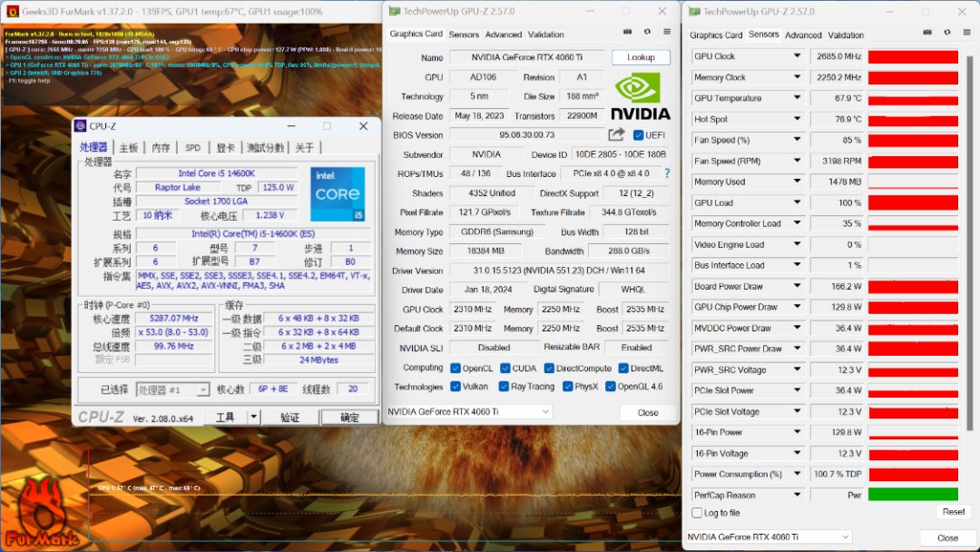Click the GPU name field in GPU-Z
The height and width of the screenshot is (552, 980).
pos(527,57)
